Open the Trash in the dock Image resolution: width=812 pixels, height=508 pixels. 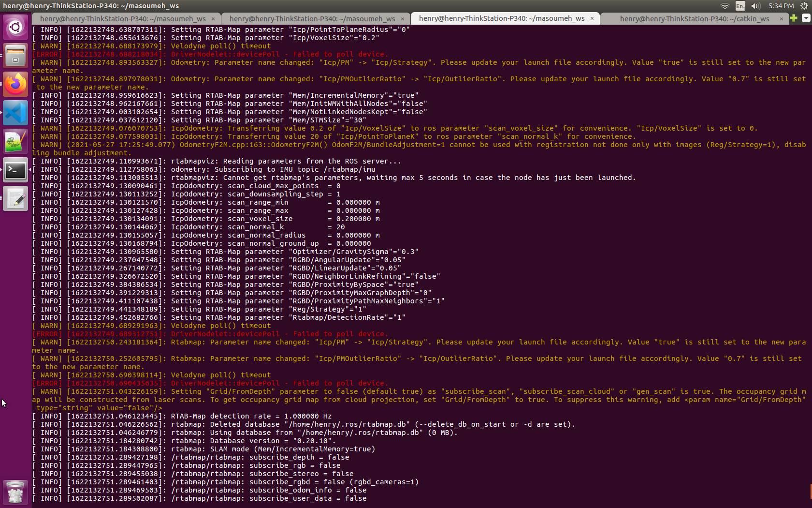tap(15, 492)
